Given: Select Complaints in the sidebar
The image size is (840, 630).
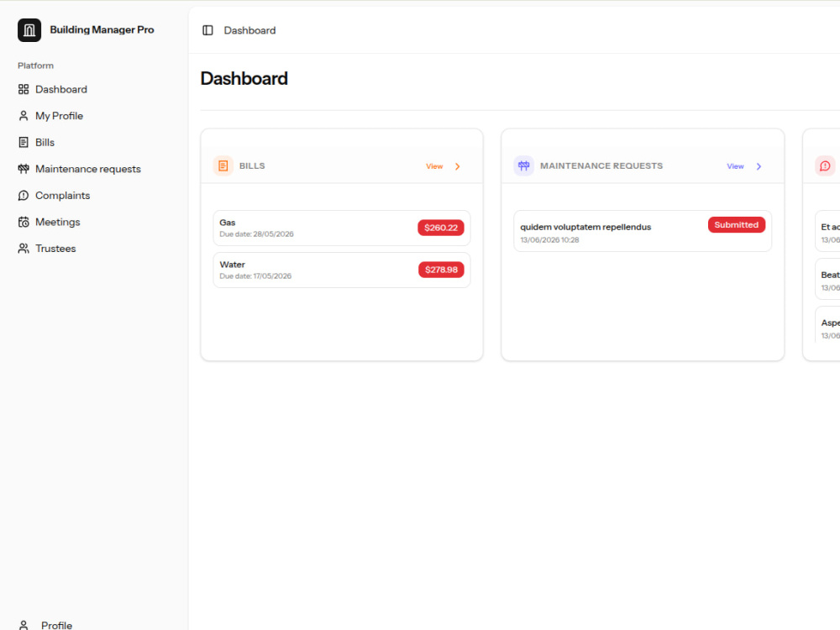Looking at the screenshot, I should [x=94, y=196].
